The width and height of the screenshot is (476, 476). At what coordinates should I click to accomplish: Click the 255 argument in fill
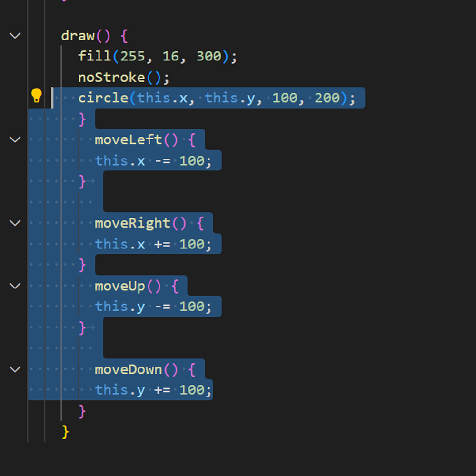click(x=134, y=56)
